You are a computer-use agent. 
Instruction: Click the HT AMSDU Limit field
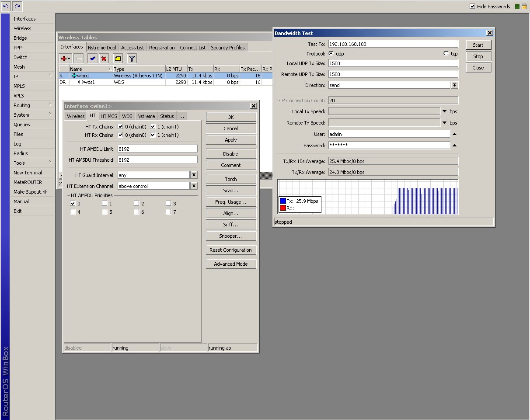[x=157, y=149]
